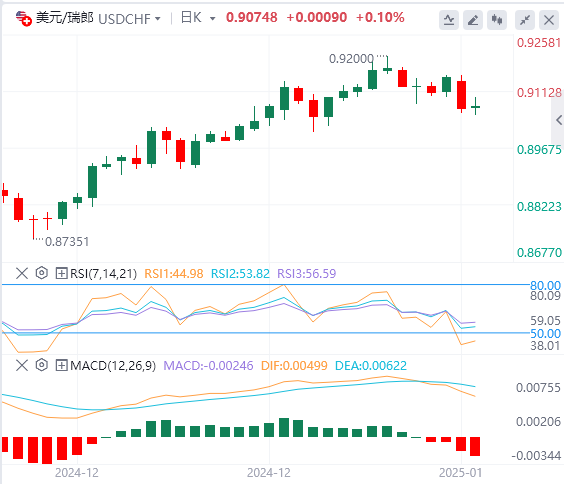Click the current price 0.90748

tap(252, 17)
